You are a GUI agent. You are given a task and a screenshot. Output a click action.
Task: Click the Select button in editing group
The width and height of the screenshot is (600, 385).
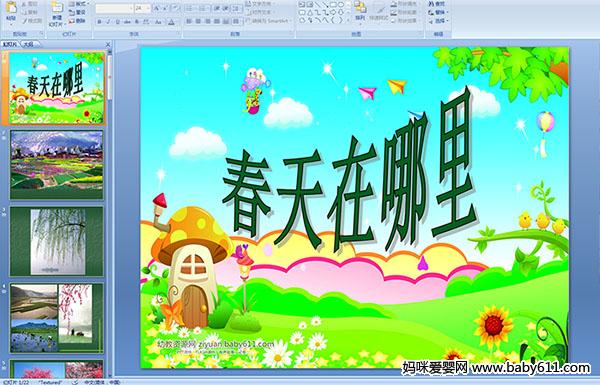(x=438, y=21)
